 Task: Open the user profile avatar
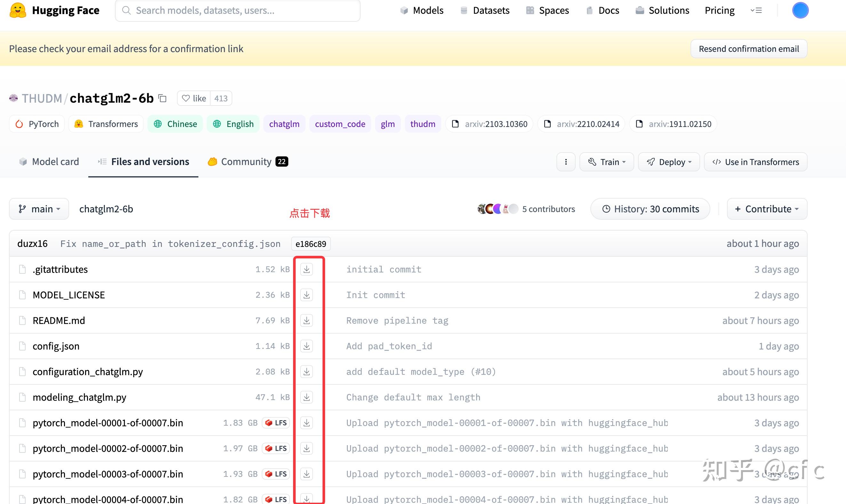(800, 10)
